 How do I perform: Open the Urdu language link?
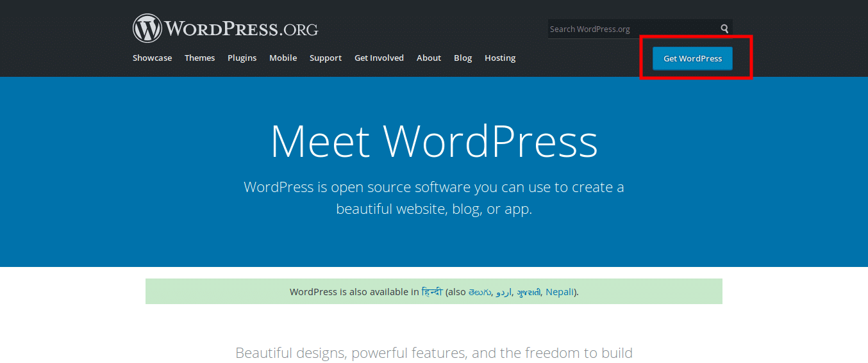pos(504,293)
